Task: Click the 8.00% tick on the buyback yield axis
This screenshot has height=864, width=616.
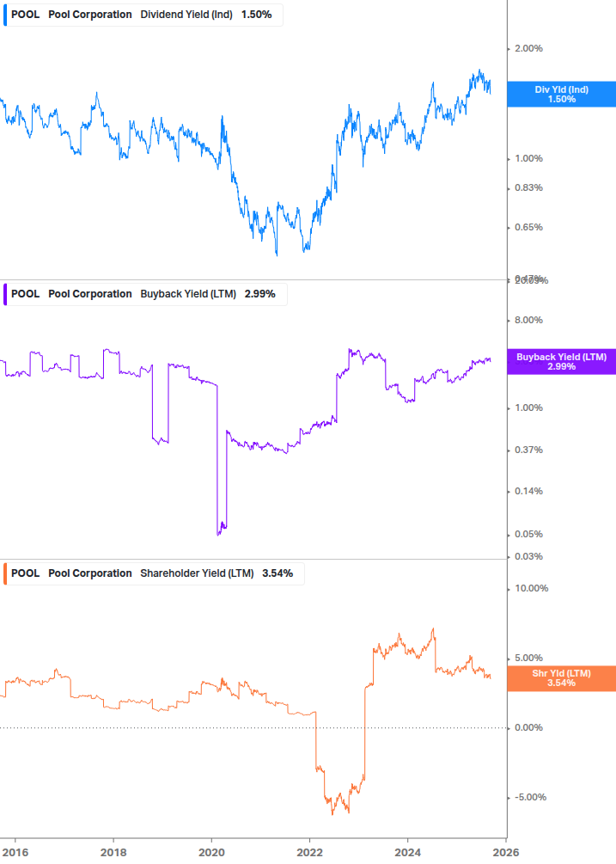Action: point(528,321)
